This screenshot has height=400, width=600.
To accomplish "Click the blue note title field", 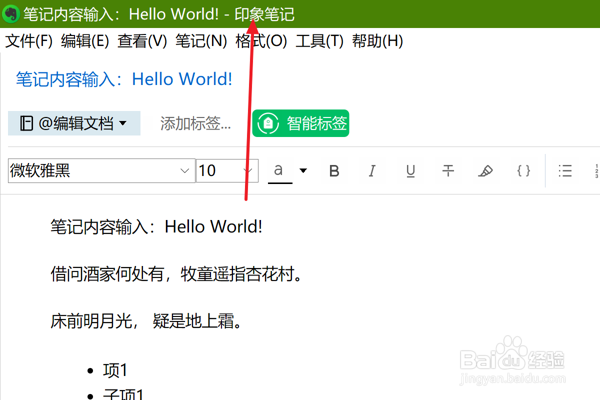I will 124,79.
